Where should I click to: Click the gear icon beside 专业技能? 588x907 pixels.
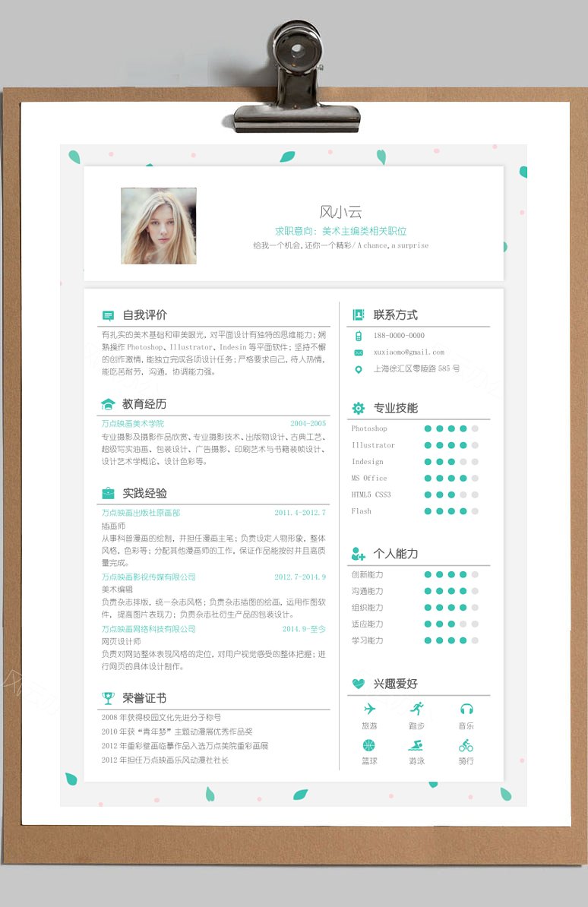tap(359, 409)
